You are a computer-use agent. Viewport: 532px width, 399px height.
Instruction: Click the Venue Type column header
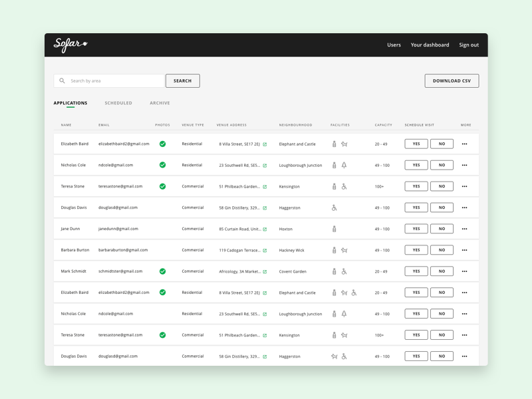coord(193,125)
